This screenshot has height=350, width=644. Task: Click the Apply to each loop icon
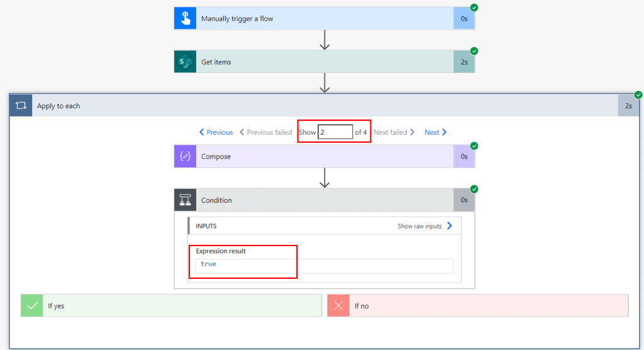click(21, 106)
